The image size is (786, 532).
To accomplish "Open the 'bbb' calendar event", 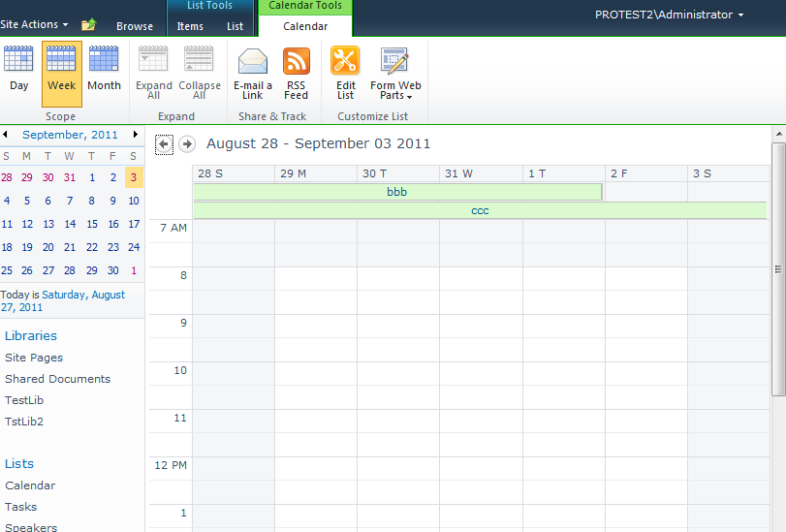I will (397, 192).
